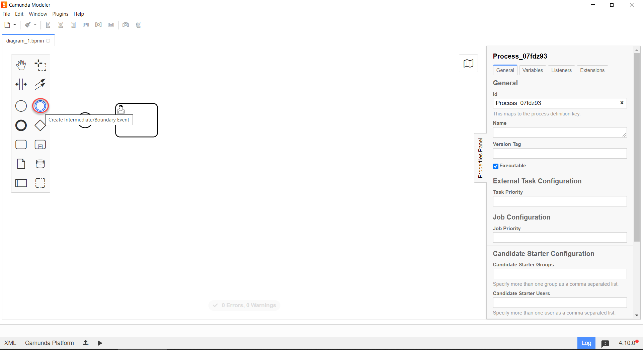Create a group from palette
The width and height of the screenshot is (644, 350).
[x=40, y=183]
